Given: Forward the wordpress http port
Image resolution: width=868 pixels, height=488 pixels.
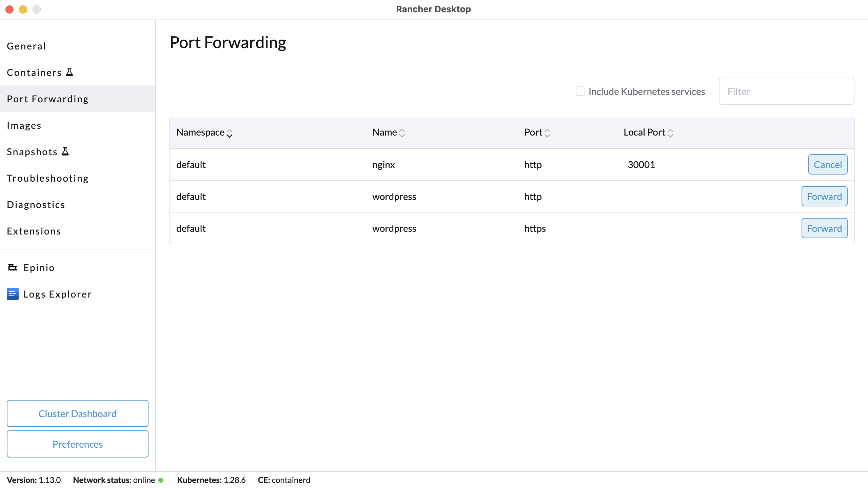Looking at the screenshot, I should [824, 196].
